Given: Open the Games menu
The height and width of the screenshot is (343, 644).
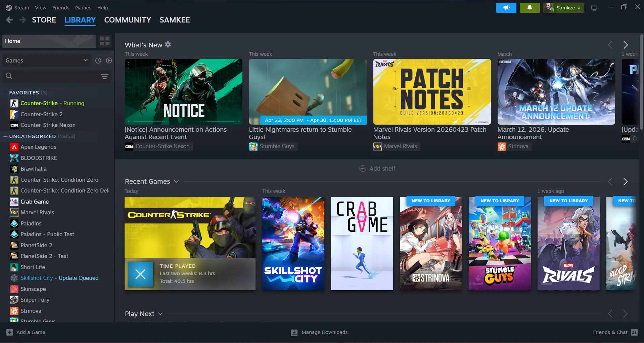Looking at the screenshot, I should click(x=83, y=8).
